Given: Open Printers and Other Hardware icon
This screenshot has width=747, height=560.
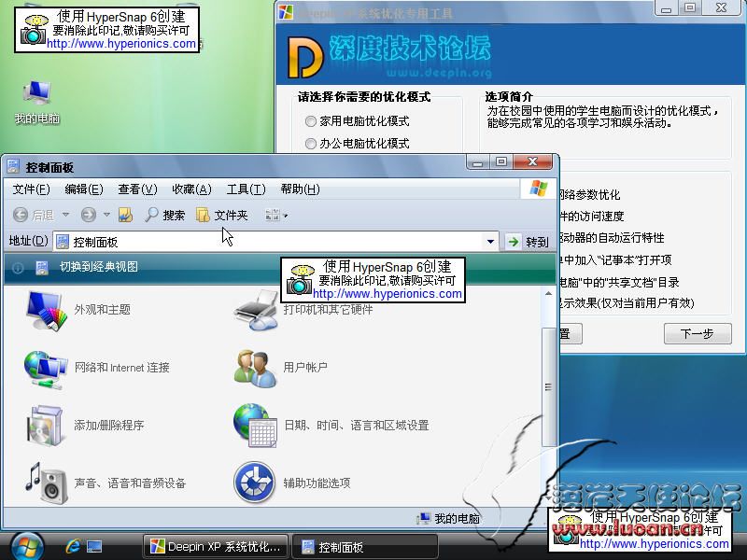Looking at the screenshot, I should (x=256, y=311).
